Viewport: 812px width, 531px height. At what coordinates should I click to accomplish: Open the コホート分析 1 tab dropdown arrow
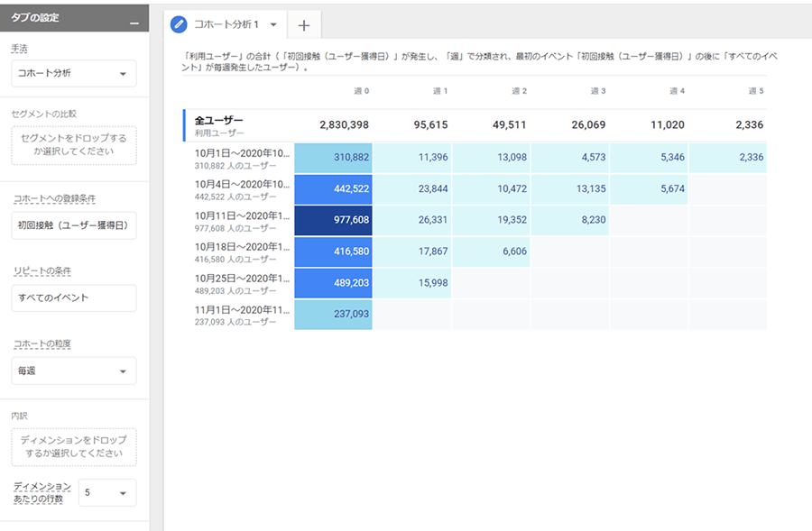(x=273, y=24)
